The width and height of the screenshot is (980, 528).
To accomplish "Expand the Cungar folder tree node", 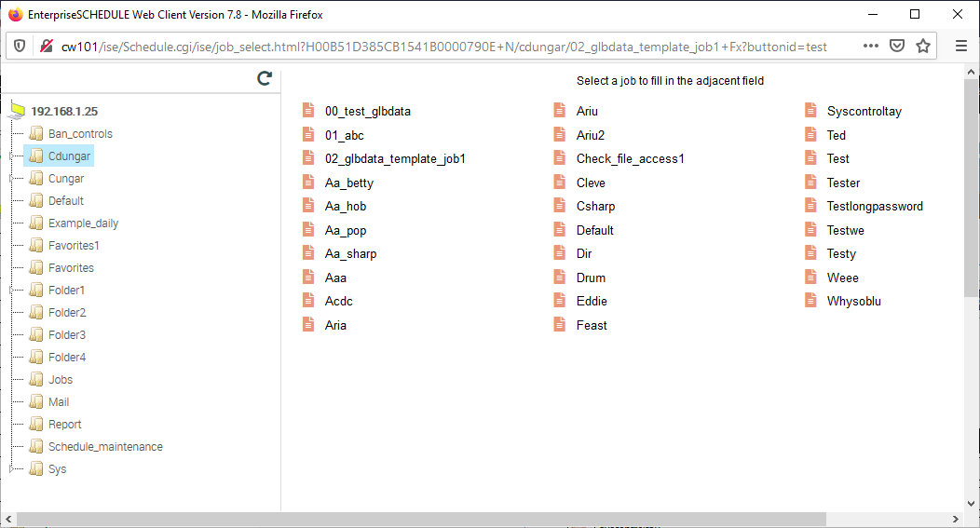I will [x=12, y=179].
